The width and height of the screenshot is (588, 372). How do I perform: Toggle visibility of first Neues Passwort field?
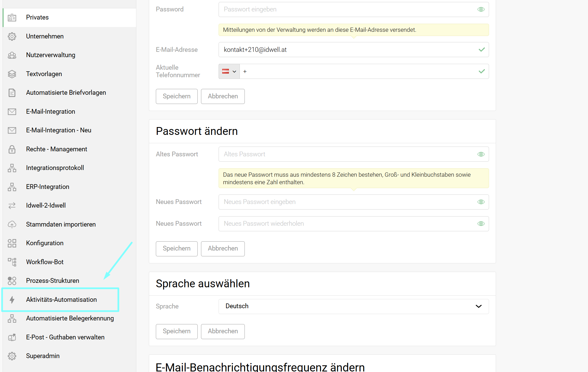[481, 202]
